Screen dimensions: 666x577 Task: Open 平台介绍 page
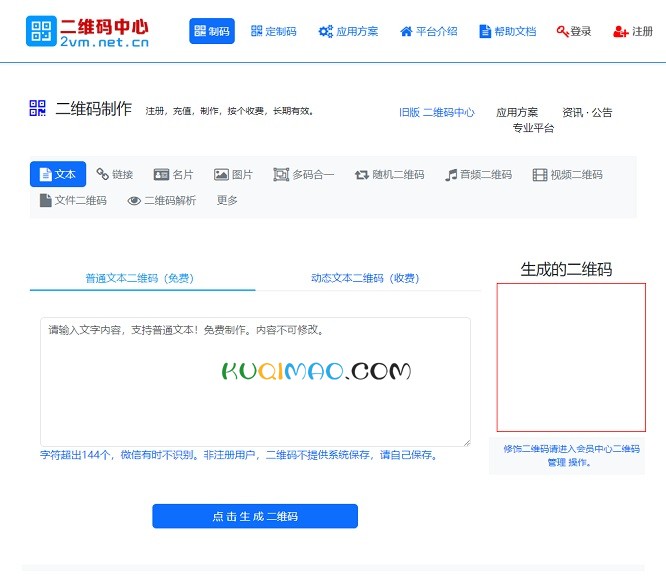(429, 31)
